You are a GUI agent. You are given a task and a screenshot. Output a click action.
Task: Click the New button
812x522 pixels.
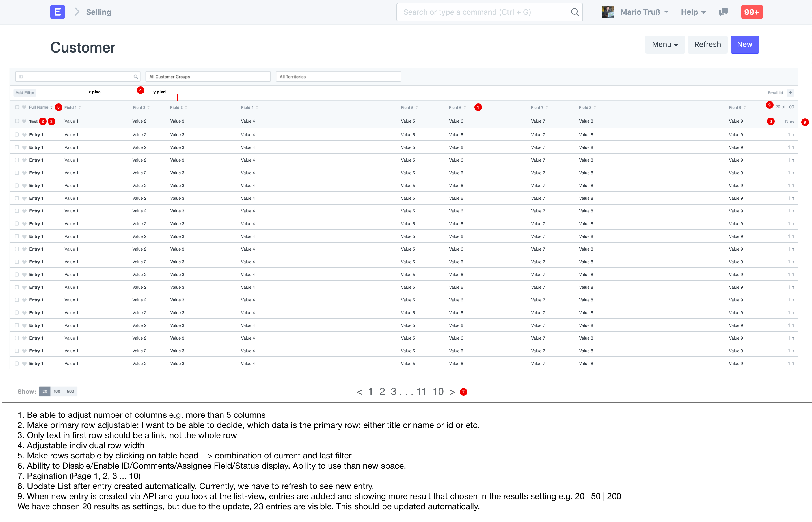744,44
